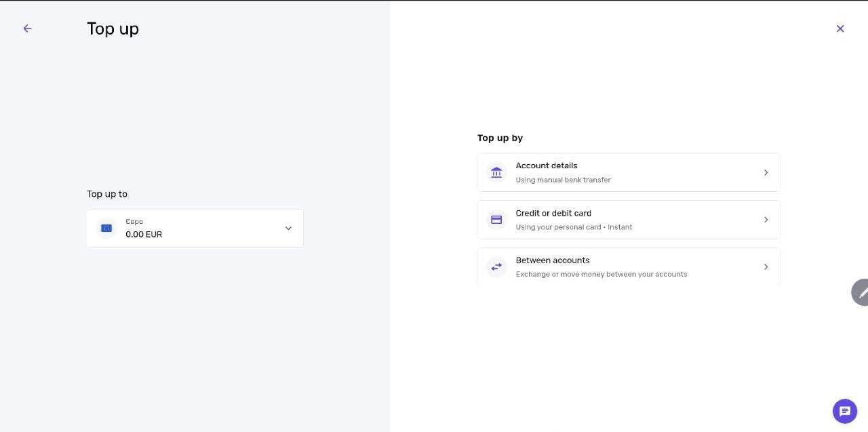Open Credit or debit card chevron

tap(766, 220)
